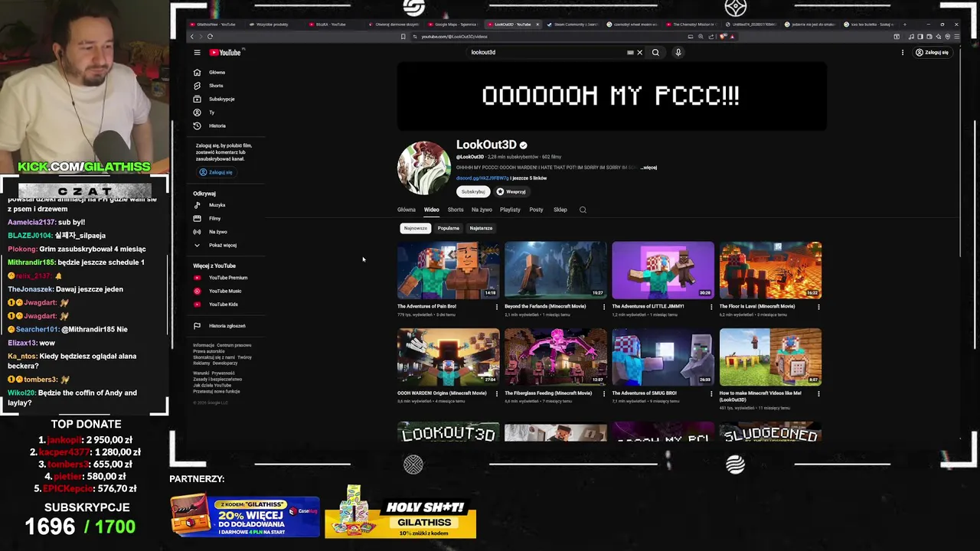Screen dimensions: 980x551
Task: Search within channel using magnifier icon
Action: coord(583,210)
